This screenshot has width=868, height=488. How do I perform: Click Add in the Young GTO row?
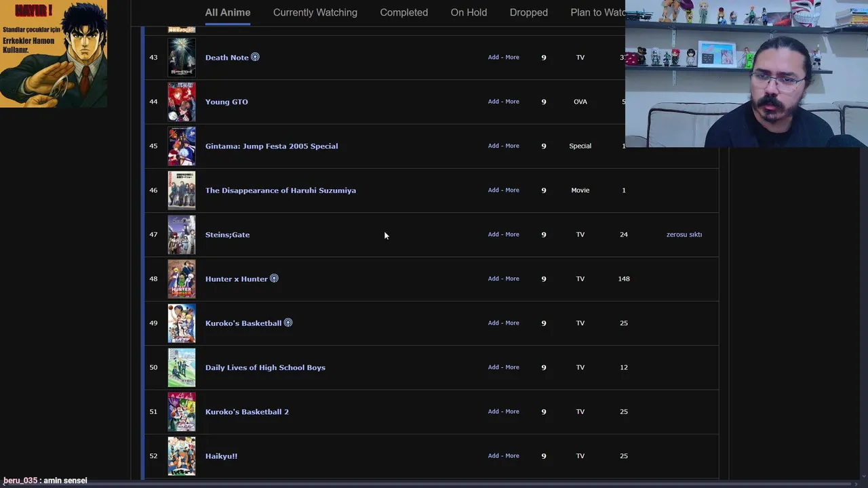tap(494, 102)
